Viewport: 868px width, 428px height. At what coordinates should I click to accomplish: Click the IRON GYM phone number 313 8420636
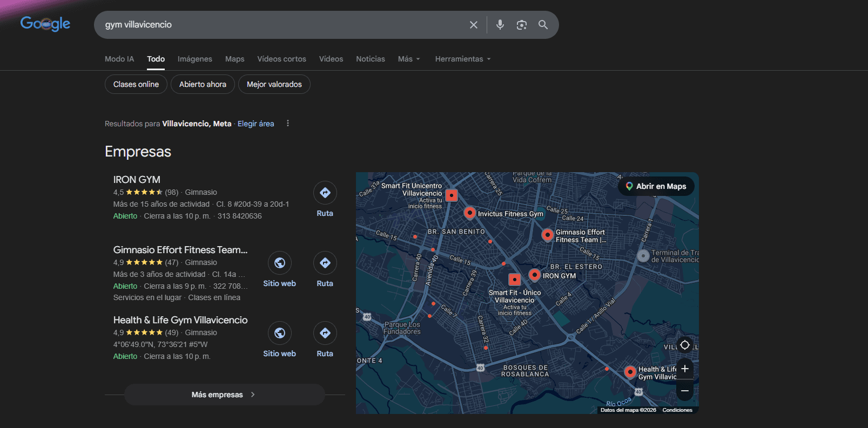pos(240,216)
